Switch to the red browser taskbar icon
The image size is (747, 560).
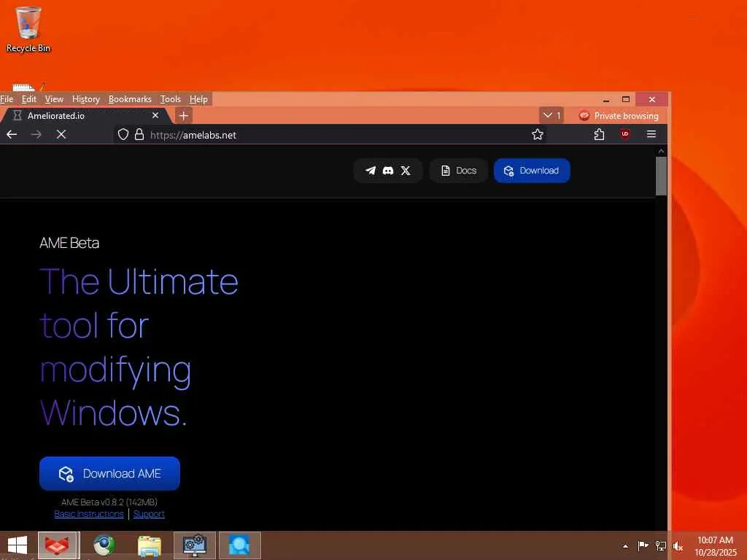[x=57, y=545]
